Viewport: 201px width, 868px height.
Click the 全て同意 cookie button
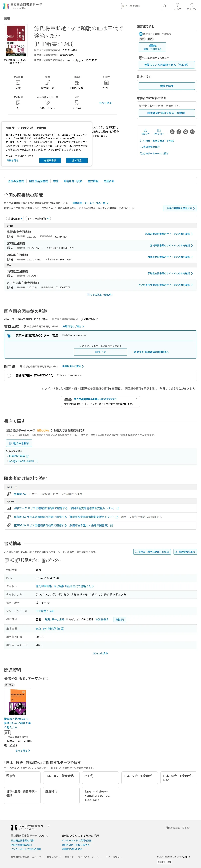click(x=77, y=160)
